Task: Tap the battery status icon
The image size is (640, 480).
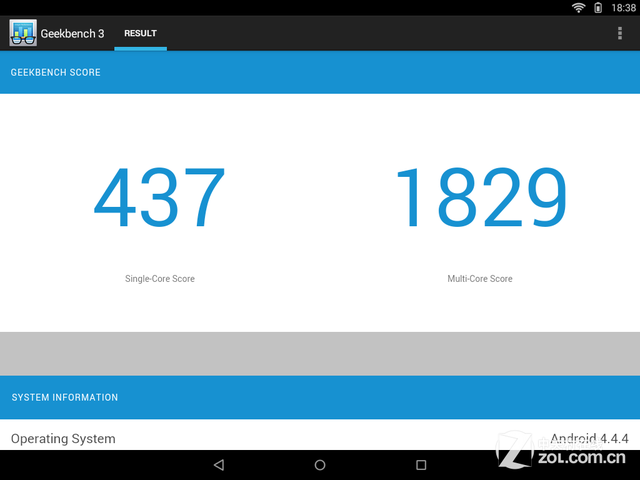Action: (598, 8)
